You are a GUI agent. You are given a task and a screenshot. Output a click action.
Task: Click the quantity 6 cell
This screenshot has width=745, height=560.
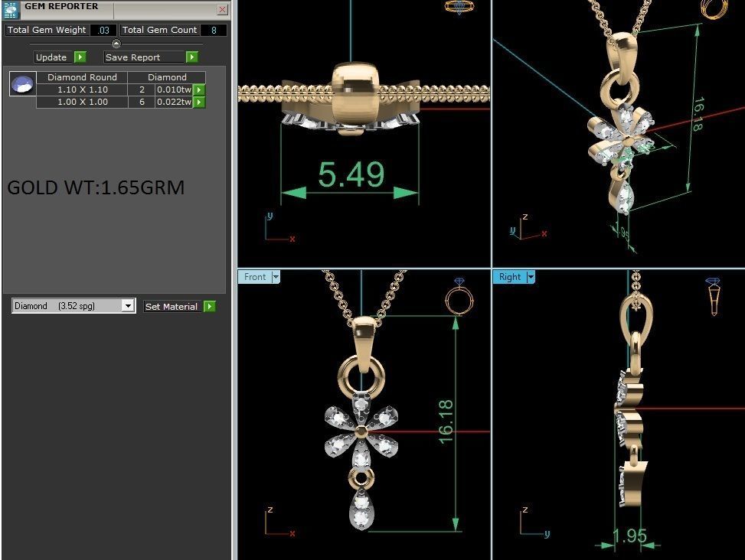click(x=142, y=102)
